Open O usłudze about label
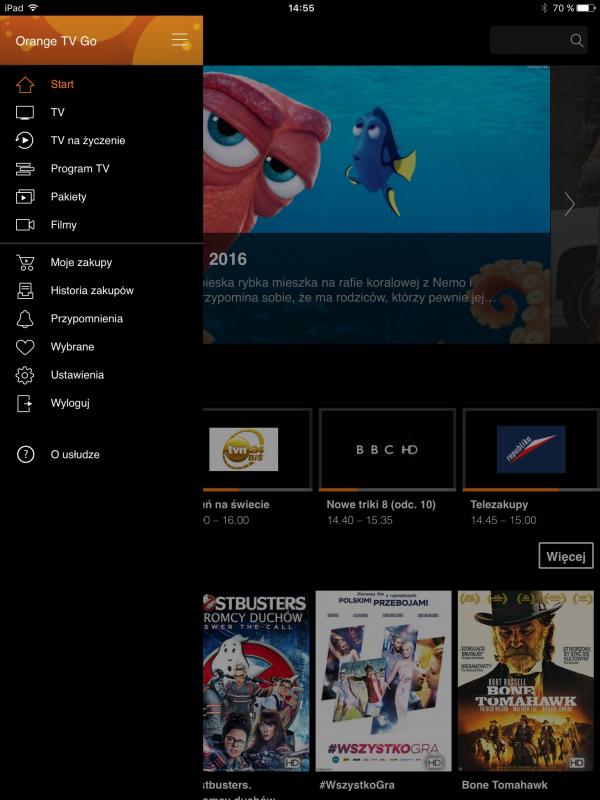 pyautogui.click(x=75, y=454)
